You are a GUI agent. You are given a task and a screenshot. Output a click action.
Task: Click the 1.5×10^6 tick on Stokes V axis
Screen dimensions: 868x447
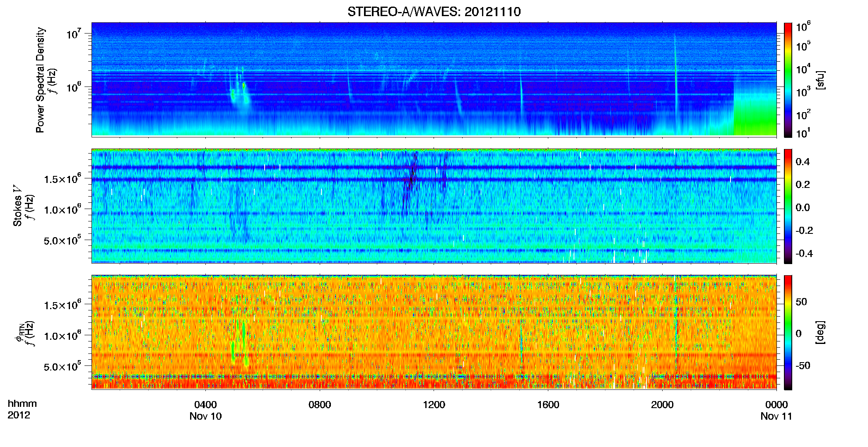pos(63,179)
